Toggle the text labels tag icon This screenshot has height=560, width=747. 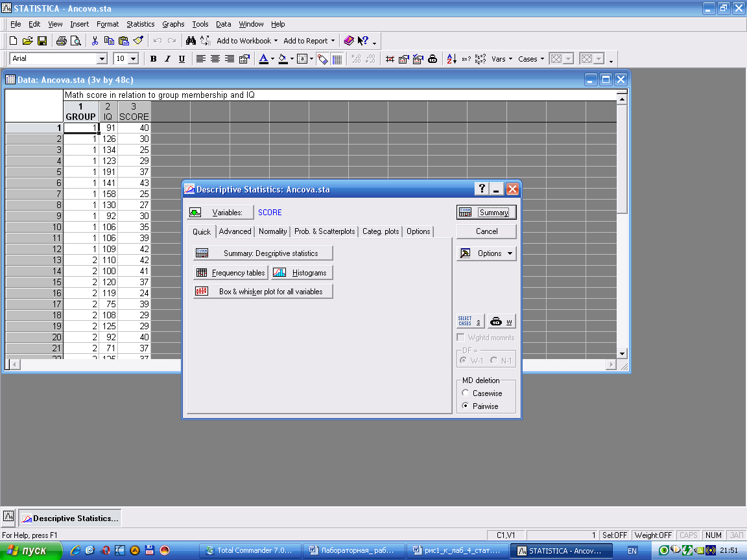pos(322,59)
